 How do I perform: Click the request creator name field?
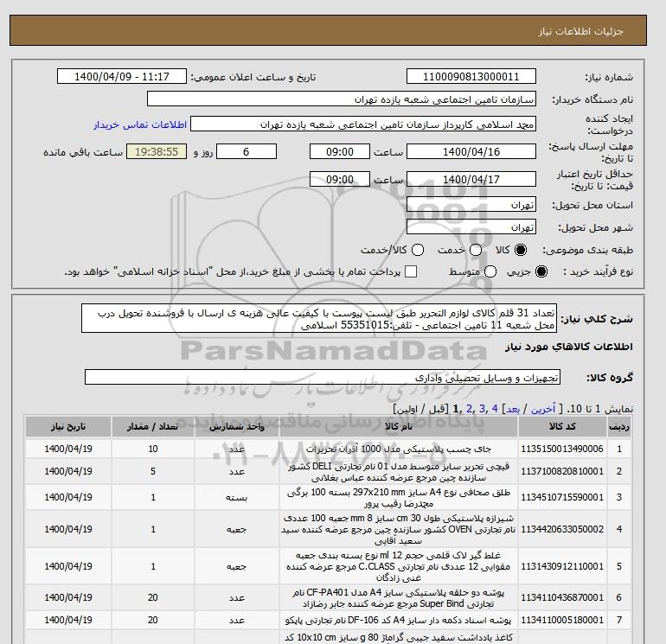click(x=363, y=124)
